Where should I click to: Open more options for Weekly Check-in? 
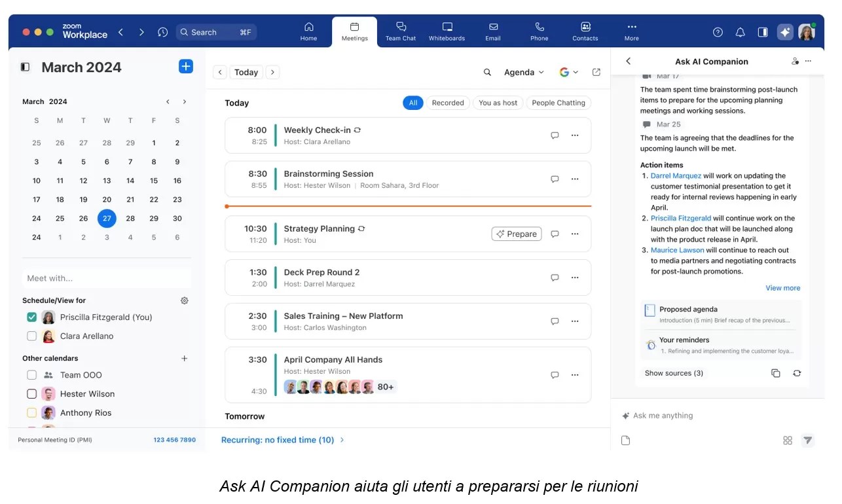pyautogui.click(x=575, y=135)
